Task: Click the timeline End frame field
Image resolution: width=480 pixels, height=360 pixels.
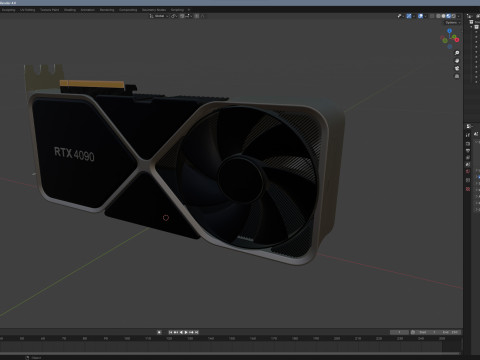Action: coord(450,332)
